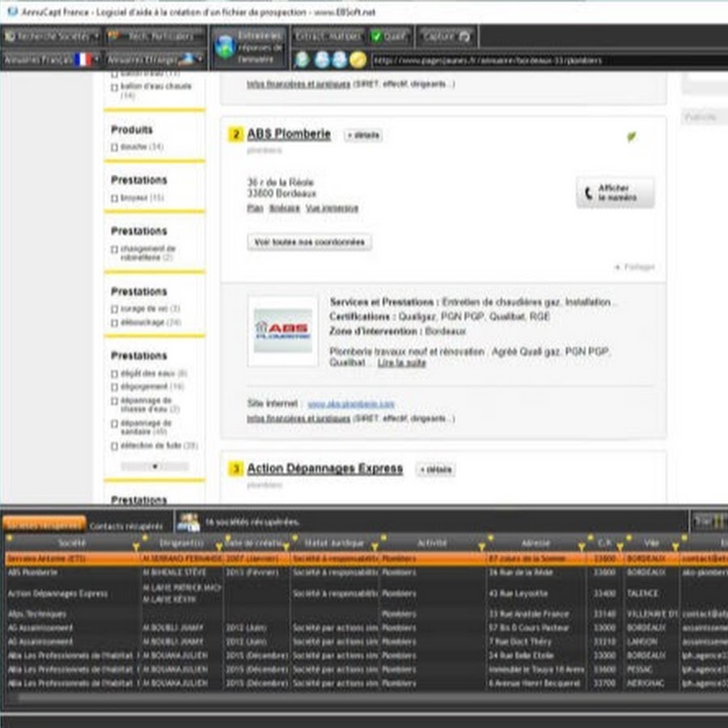
Task: Toggle dégorgement checkbox
Action: 114,387
